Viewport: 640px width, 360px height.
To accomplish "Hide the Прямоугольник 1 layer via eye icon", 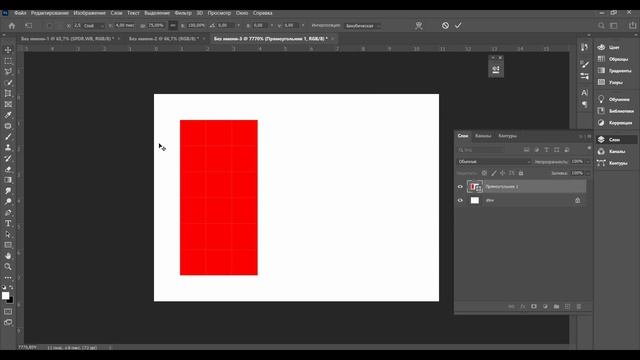I will tap(460, 187).
